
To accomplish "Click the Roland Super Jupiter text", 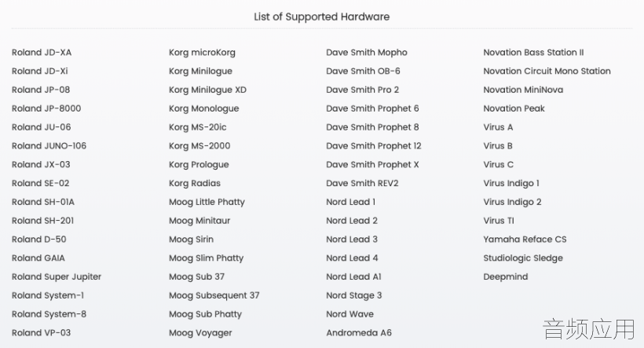I will click(x=57, y=277).
